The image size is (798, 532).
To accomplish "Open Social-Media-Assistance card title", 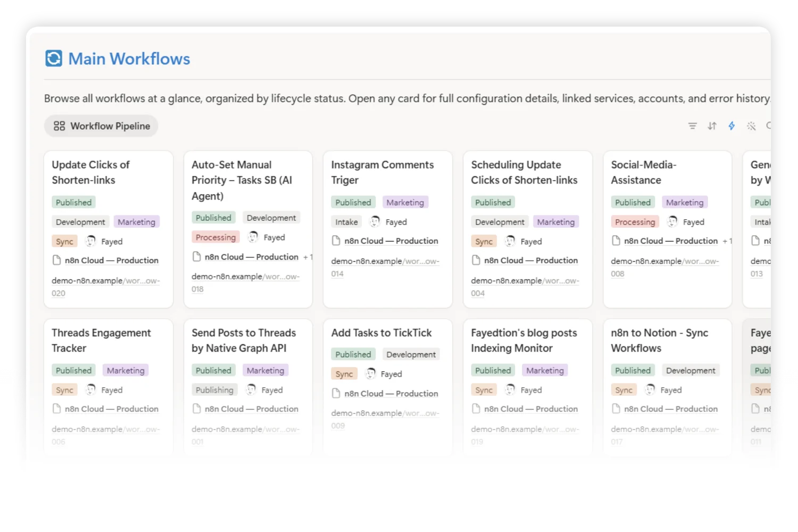I will pos(644,172).
